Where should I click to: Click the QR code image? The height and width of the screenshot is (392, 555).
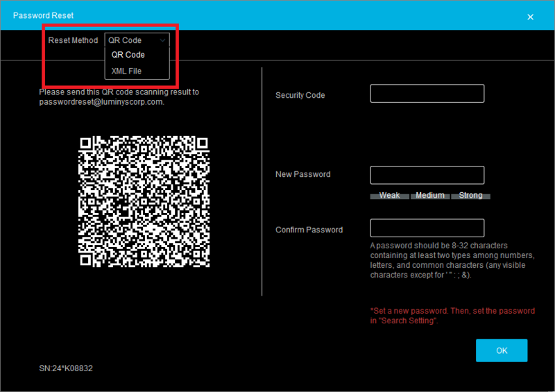click(144, 201)
